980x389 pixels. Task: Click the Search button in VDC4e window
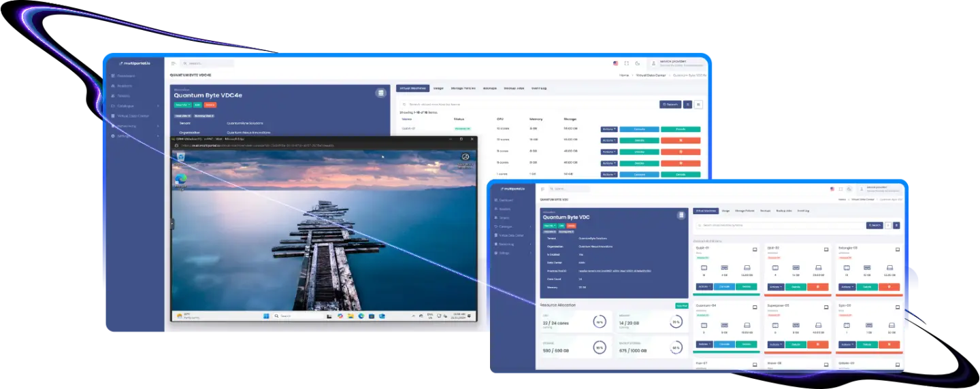coord(670,105)
